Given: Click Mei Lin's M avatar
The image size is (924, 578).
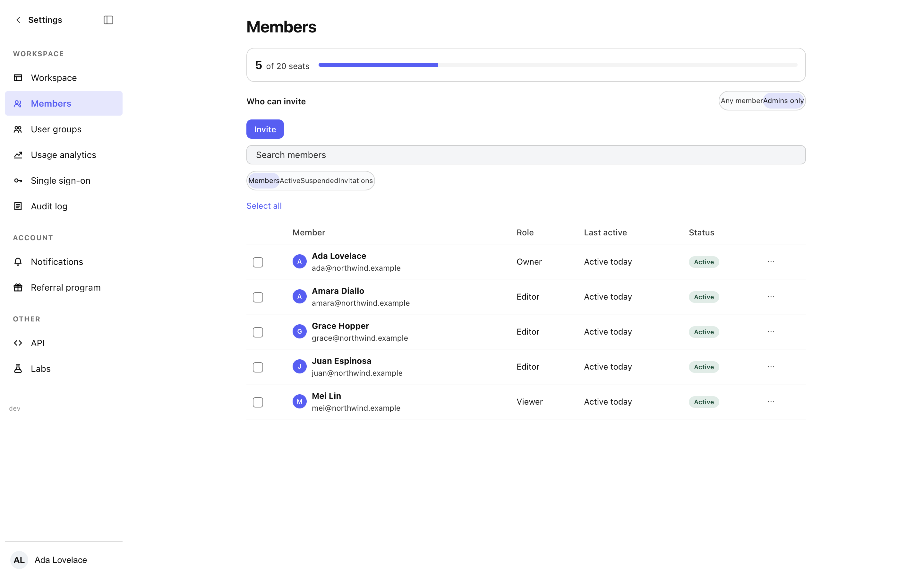Looking at the screenshot, I should 299,401.
